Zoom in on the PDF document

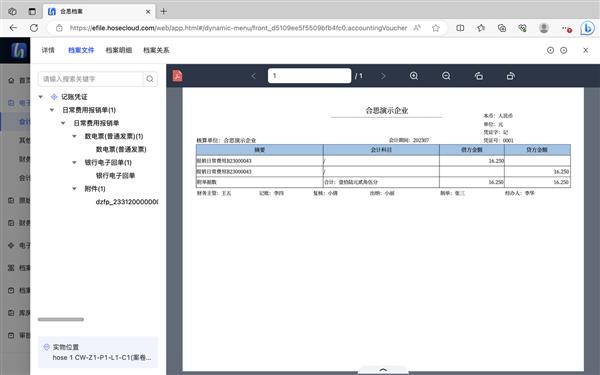tap(414, 76)
